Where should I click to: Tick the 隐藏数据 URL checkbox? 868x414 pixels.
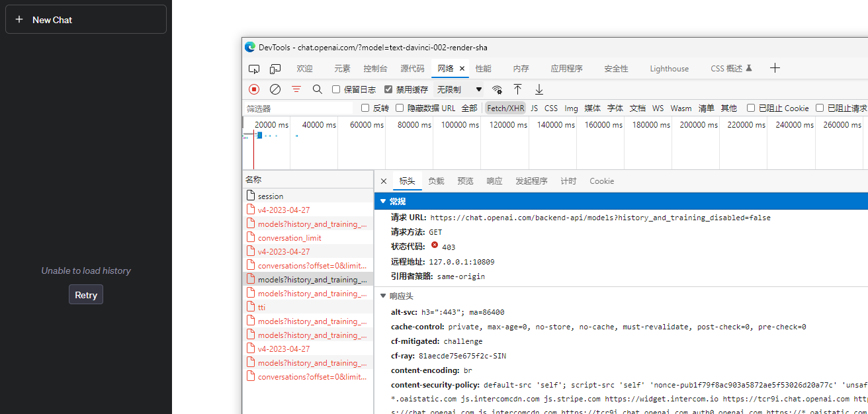click(400, 108)
